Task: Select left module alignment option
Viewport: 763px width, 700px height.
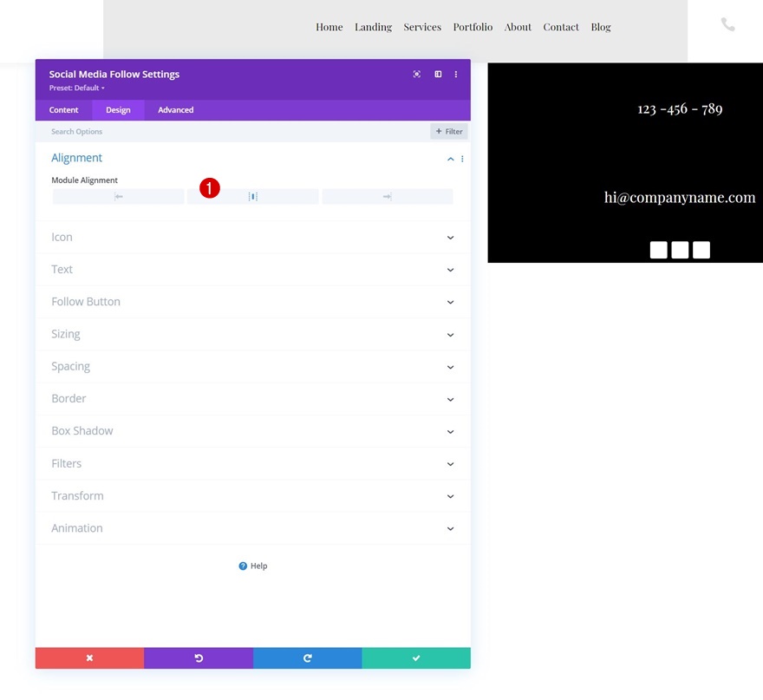Action: coord(118,197)
